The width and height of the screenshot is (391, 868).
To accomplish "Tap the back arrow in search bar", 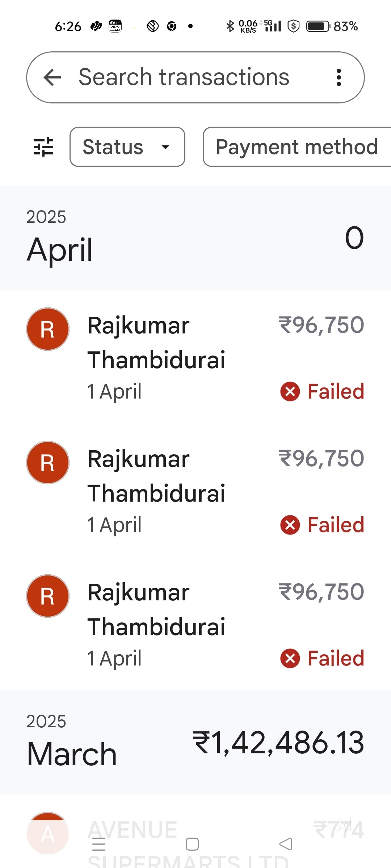I will pos(52,77).
